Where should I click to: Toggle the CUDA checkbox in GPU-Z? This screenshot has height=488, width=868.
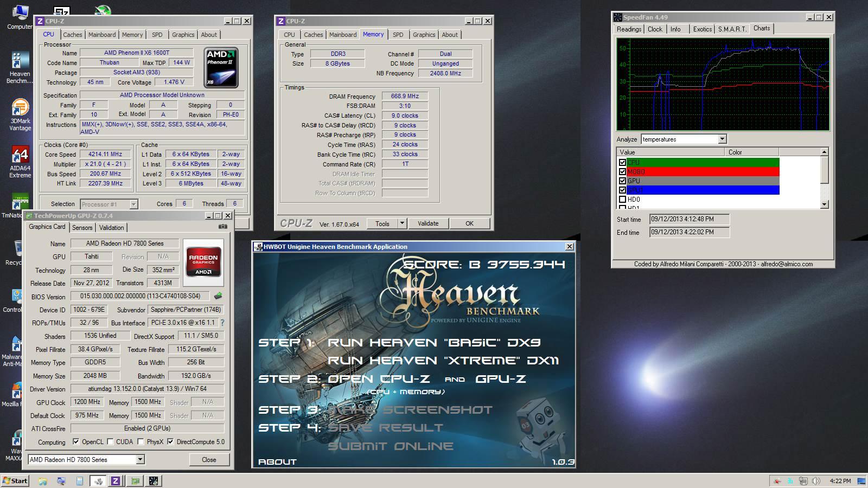pos(111,441)
